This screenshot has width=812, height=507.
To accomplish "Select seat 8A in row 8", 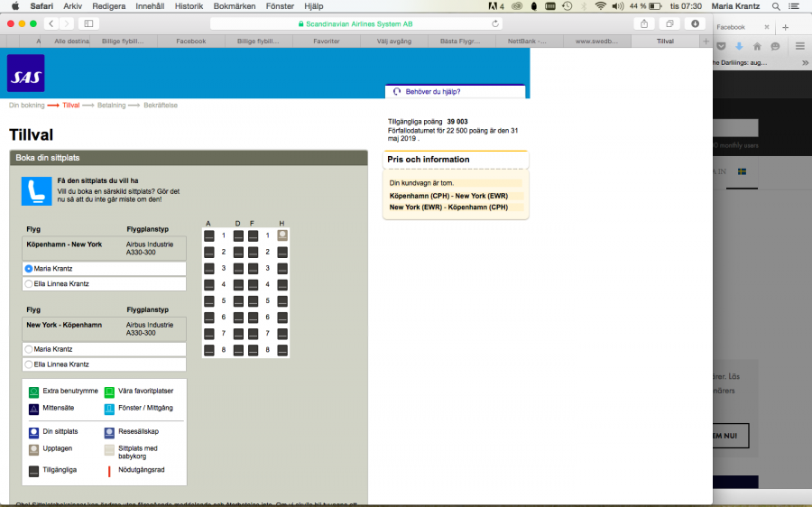I will [208, 350].
